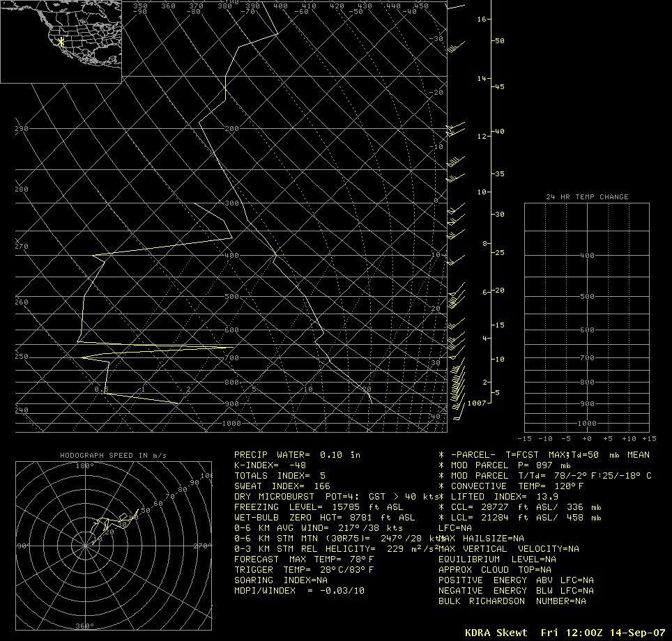Image resolution: width=672 pixels, height=641 pixels.
Task: Click the 1000 label in temp change chart
Action: 587,424
